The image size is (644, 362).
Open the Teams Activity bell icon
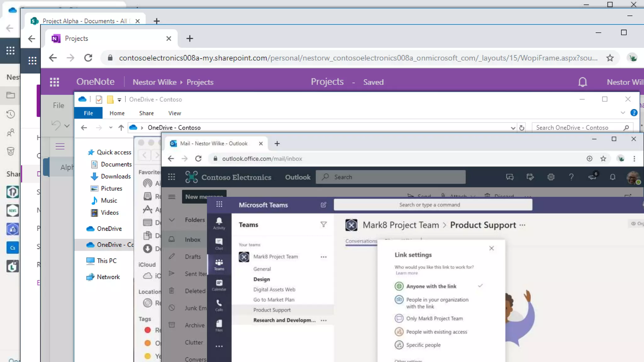pos(219,223)
